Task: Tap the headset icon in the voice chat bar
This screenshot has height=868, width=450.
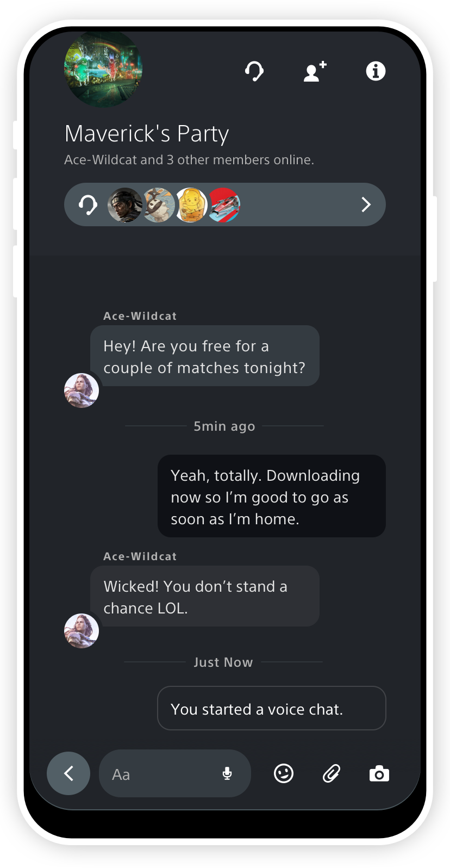Action: click(x=87, y=205)
